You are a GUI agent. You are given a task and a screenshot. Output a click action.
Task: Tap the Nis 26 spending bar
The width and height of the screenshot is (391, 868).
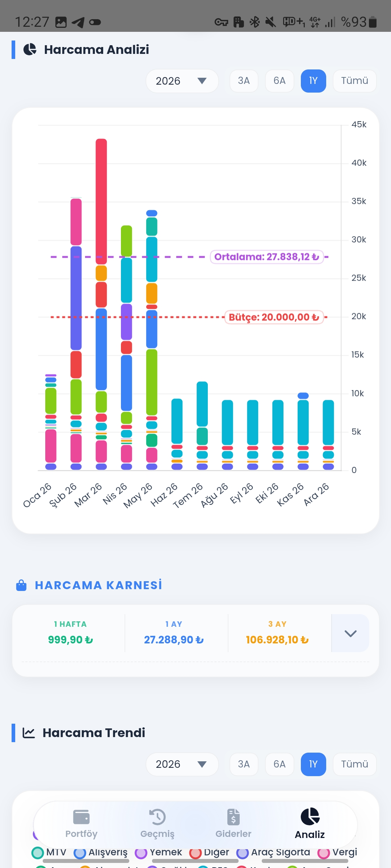pos(126,348)
